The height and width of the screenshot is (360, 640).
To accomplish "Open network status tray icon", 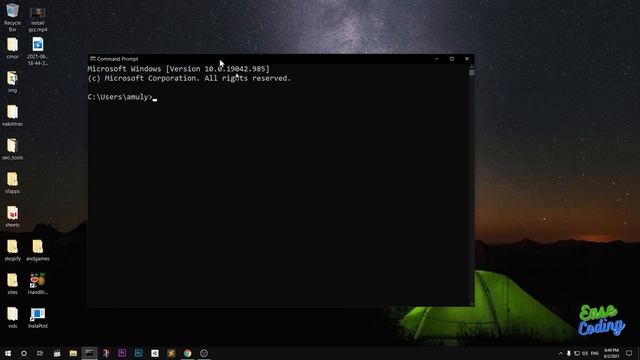I will tap(577, 353).
